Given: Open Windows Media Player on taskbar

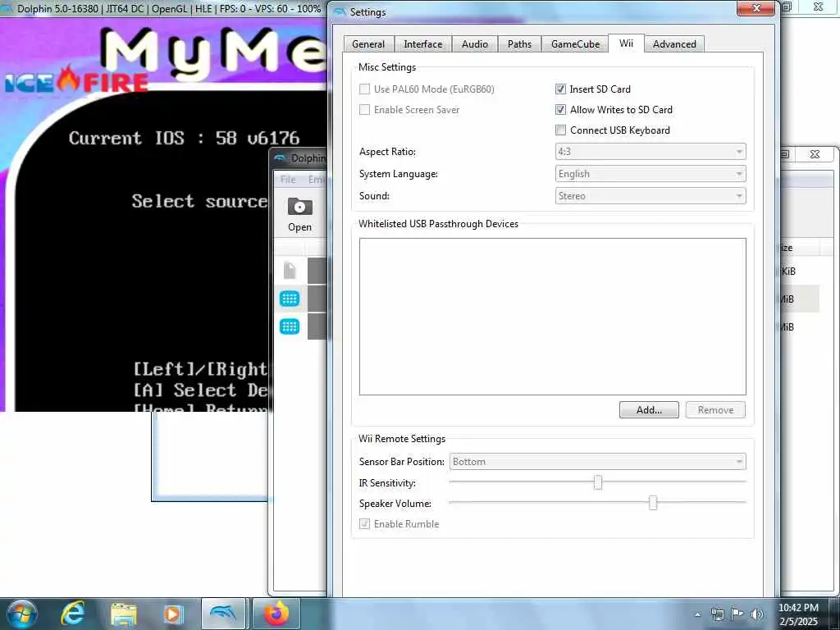Looking at the screenshot, I should pyautogui.click(x=173, y=614).
